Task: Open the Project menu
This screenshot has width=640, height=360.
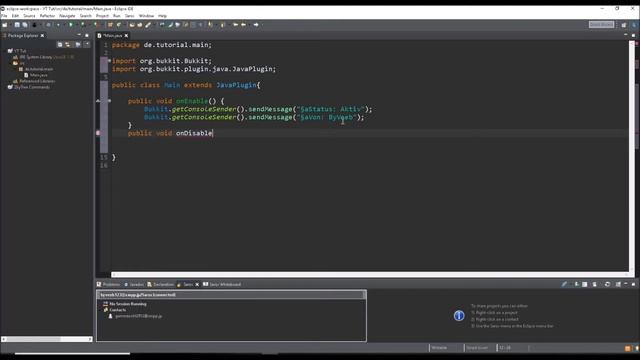Action: [102, 16]
